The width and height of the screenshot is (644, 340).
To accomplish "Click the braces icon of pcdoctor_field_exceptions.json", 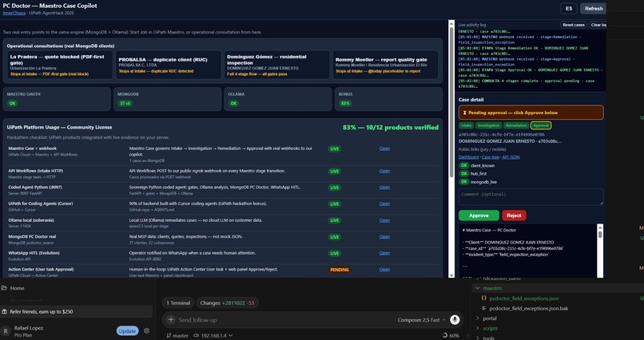I will click(x=484, y=298).
